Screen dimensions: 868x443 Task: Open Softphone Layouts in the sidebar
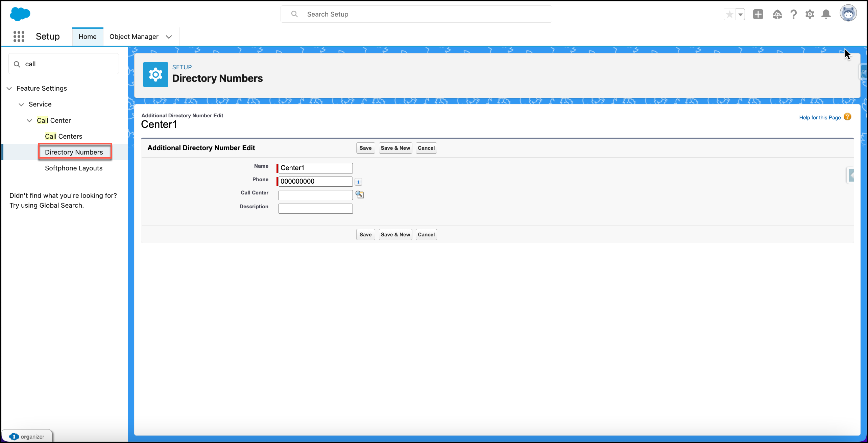pos(74,168)
